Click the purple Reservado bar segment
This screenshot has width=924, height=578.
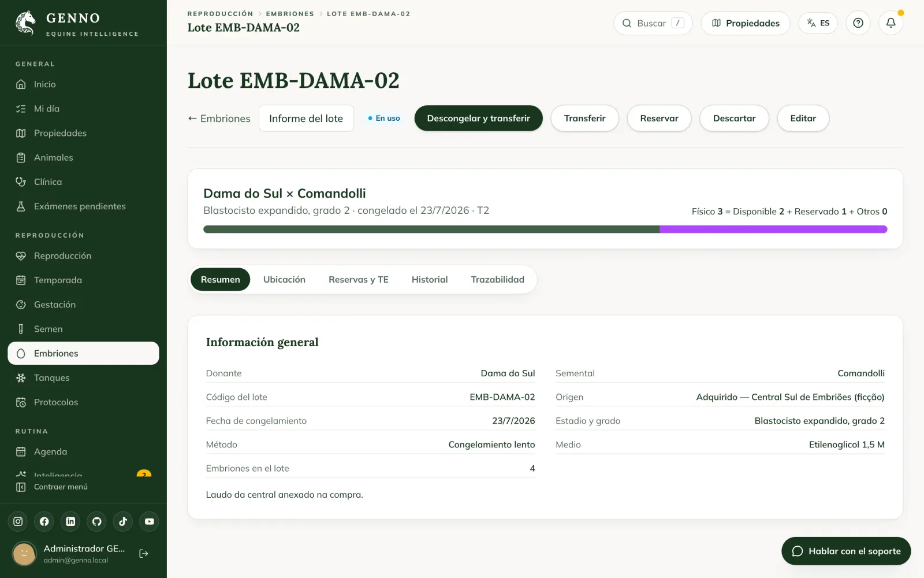[773, 229]
